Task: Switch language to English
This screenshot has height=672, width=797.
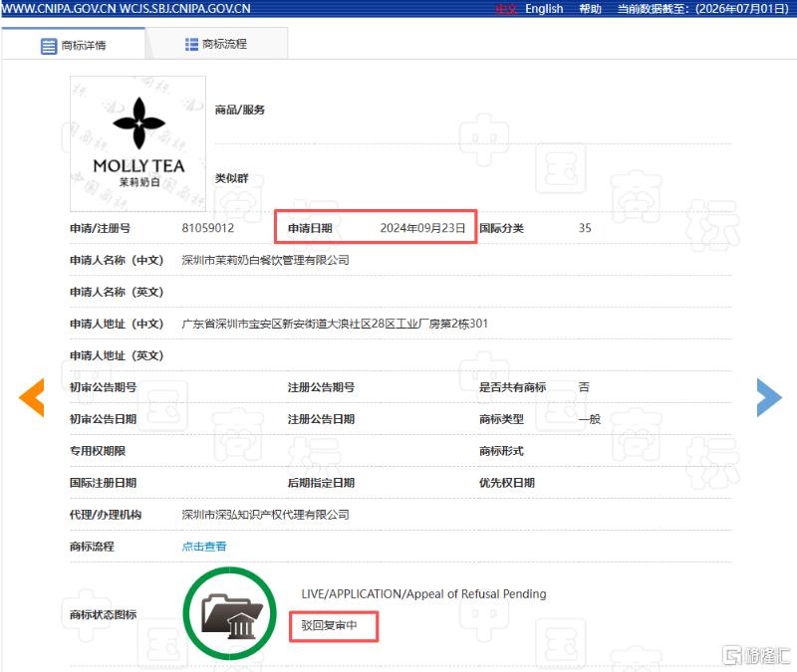Action: tap(544, 9)
